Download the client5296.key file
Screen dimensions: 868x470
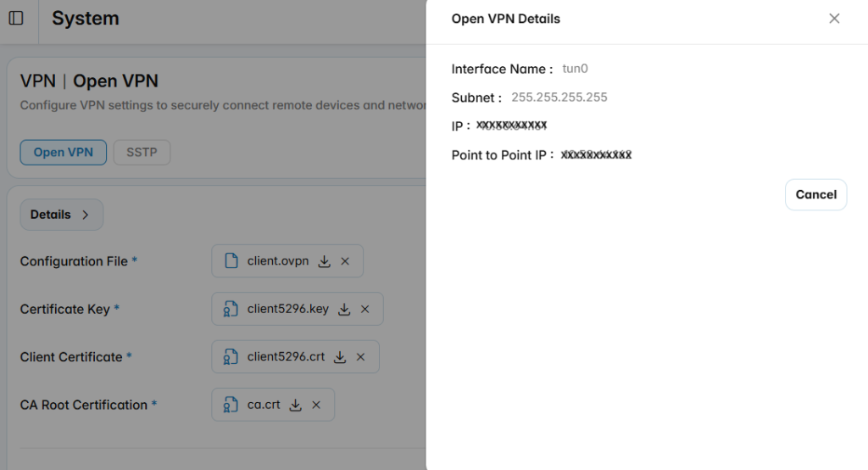point(344,310)
